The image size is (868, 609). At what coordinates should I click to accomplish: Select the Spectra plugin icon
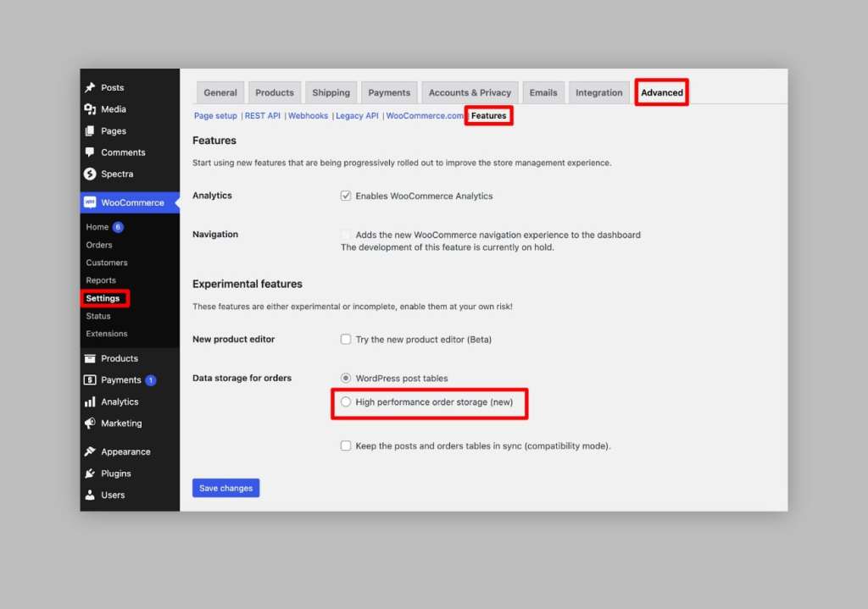point(90,174)
